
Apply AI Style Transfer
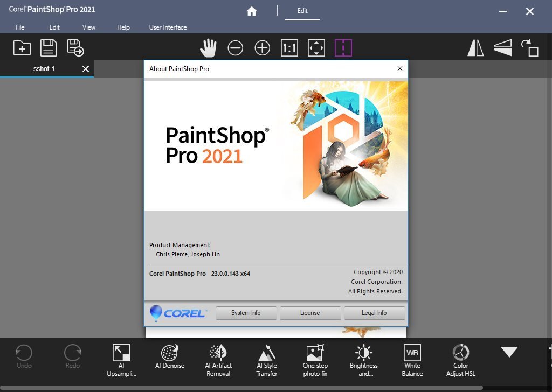click(x=266, y=356)
